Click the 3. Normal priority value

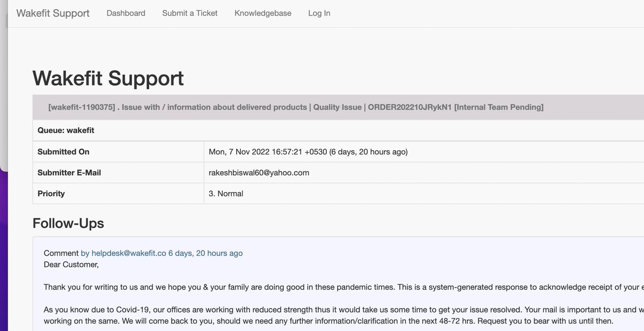click(226, 194)
